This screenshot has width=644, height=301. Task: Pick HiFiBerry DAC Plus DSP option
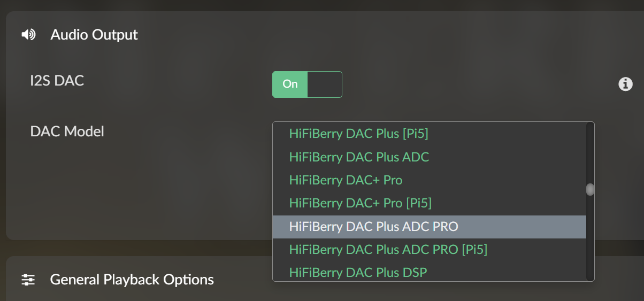[x=358, y=273]
